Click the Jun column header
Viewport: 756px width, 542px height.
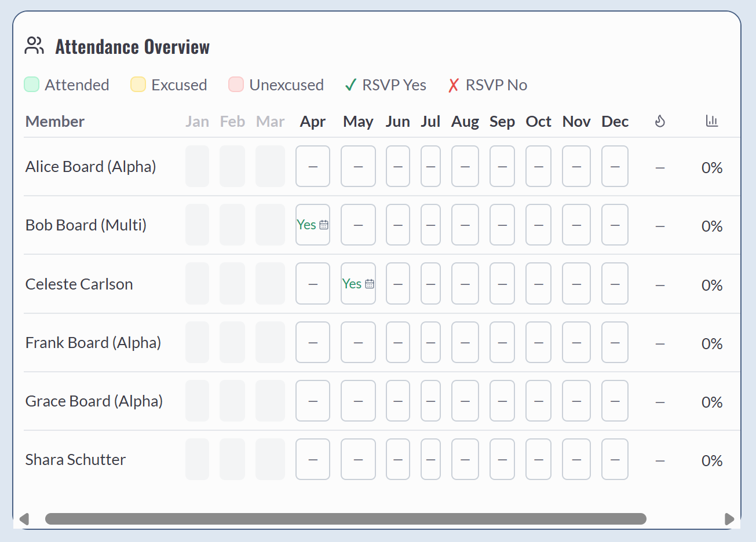(x=398, y=122)
